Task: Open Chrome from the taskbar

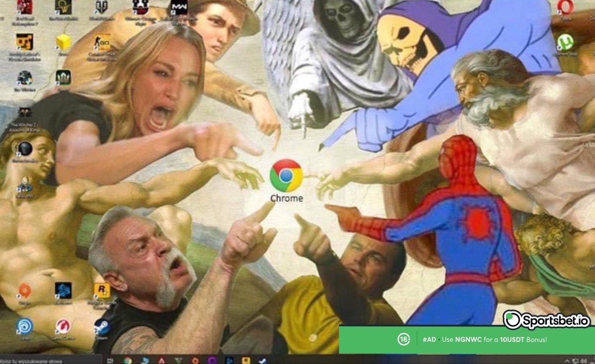Action: click(x=128, y=361)
